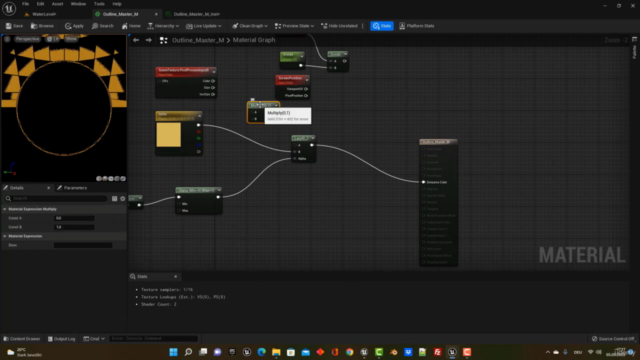The image size is (640, 360).
Task: Click Const B value field
Action: (x=74, y=227)
